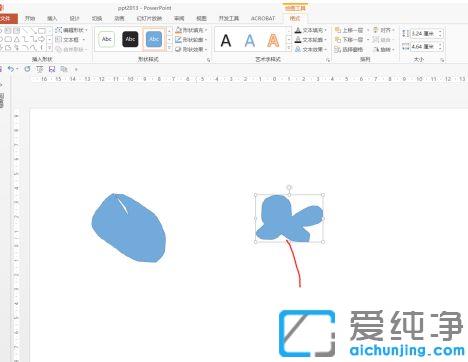Image resolution: width=468 pixels, height=362 pixels.
Task: Open the 大小 (Size) group dialog launcher
Action: (x=442, y=60)
